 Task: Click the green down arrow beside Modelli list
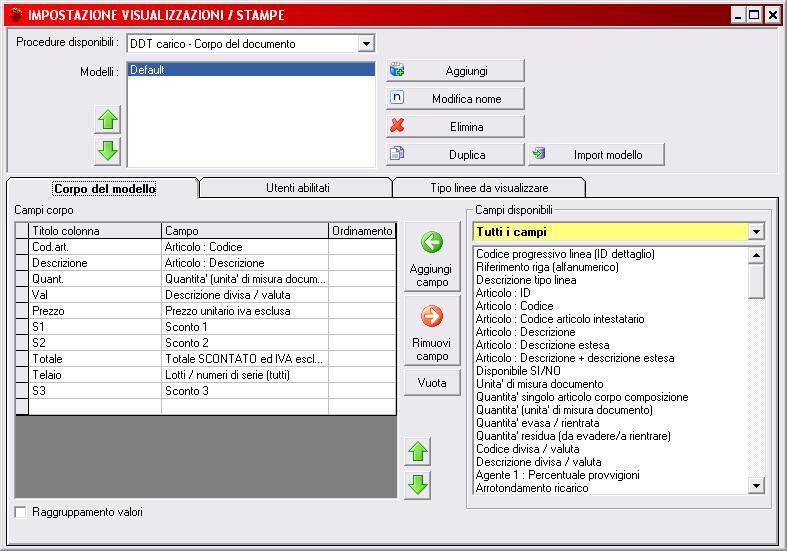(x=108, y=151)
